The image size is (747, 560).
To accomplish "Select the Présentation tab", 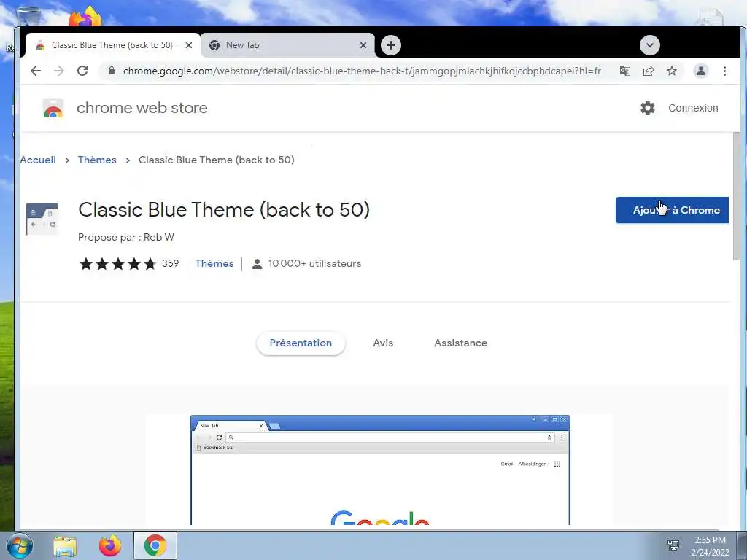I will point(301,343).
